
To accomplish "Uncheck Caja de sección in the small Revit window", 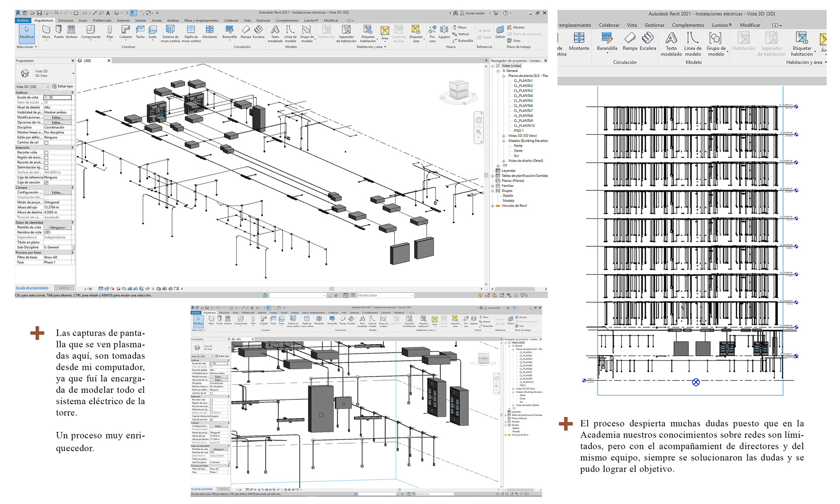I will 211,420.
